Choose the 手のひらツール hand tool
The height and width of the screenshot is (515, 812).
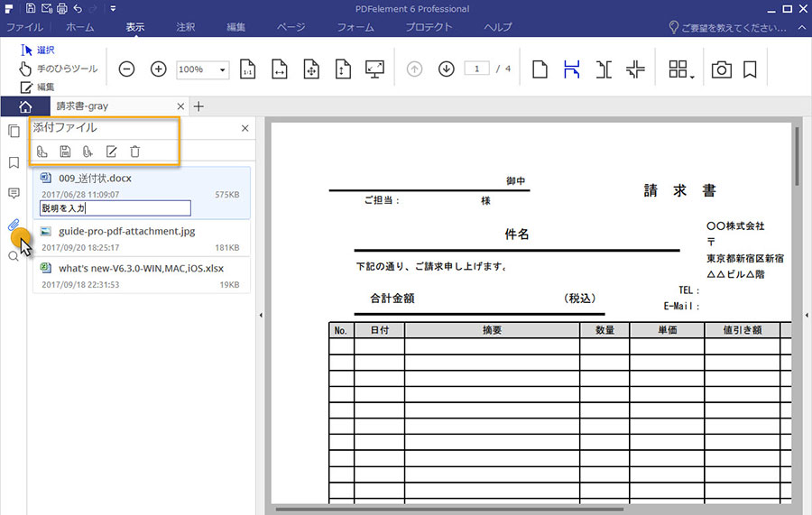(59, 69)
